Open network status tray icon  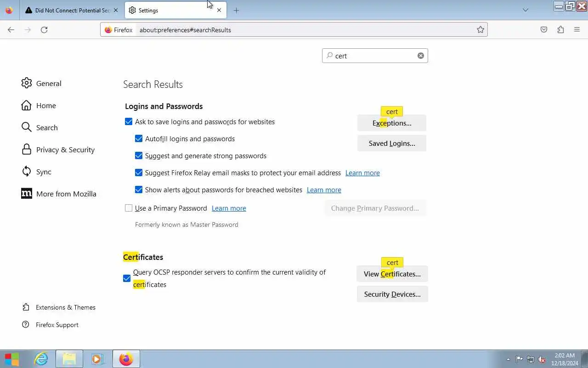pyautogui.click(x=531, y=359)
